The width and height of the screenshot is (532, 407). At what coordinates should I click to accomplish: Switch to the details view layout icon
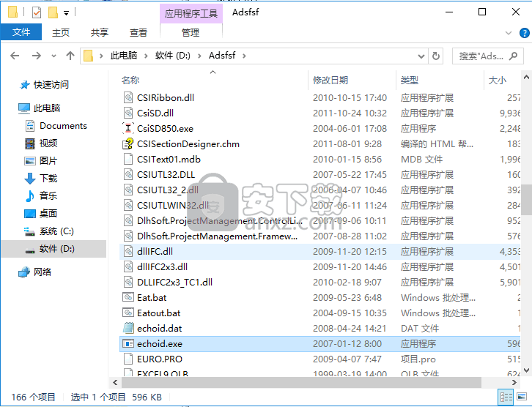pos(506,397)
